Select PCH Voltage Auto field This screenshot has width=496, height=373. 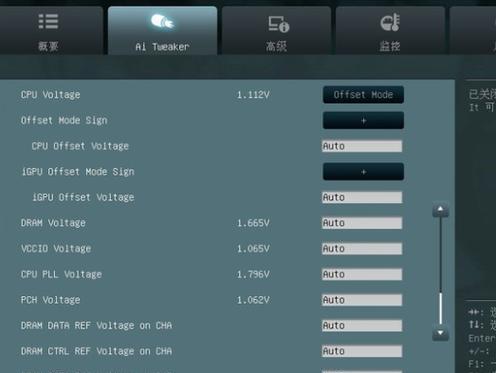click(362, 300)
